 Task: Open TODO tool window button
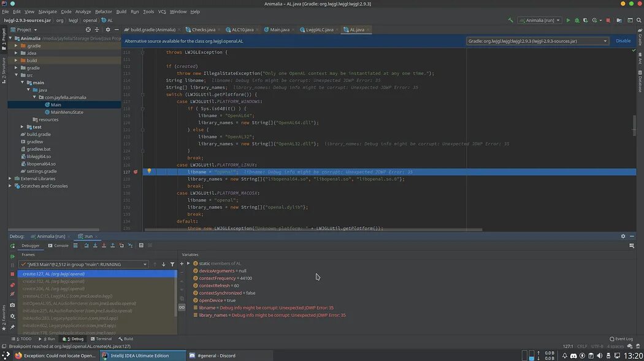click(21, 339)
